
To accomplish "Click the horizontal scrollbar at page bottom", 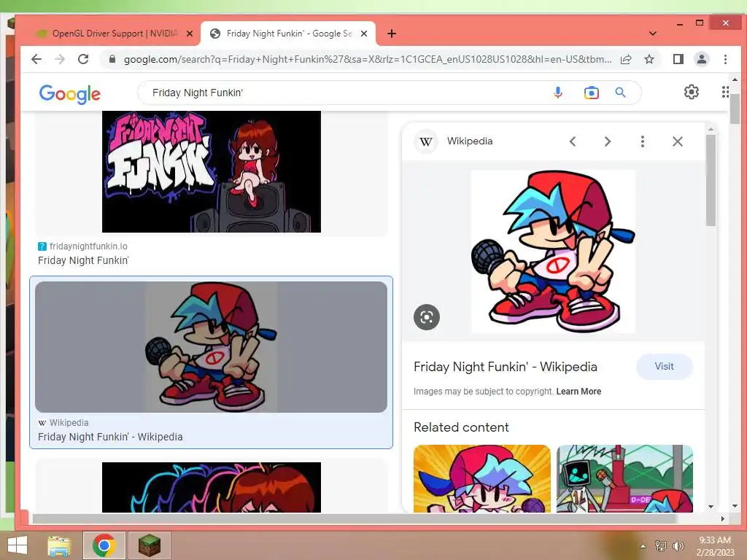I will [355, 518].
